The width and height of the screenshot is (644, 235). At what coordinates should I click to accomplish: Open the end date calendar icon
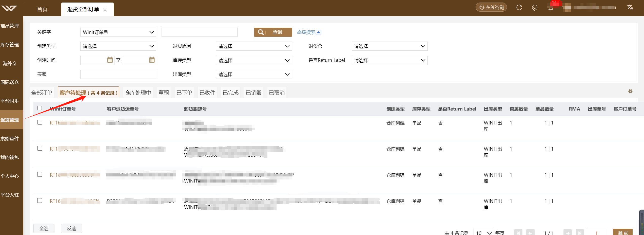[152, 60]
